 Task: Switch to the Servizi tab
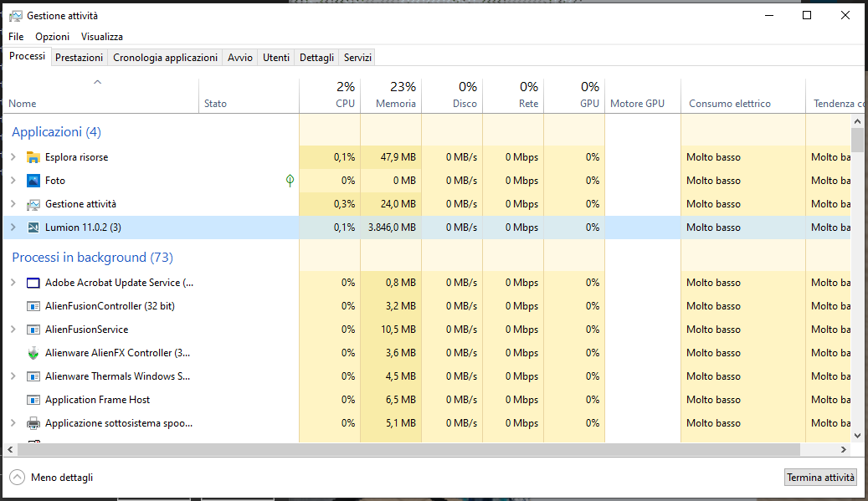[357, 58]
